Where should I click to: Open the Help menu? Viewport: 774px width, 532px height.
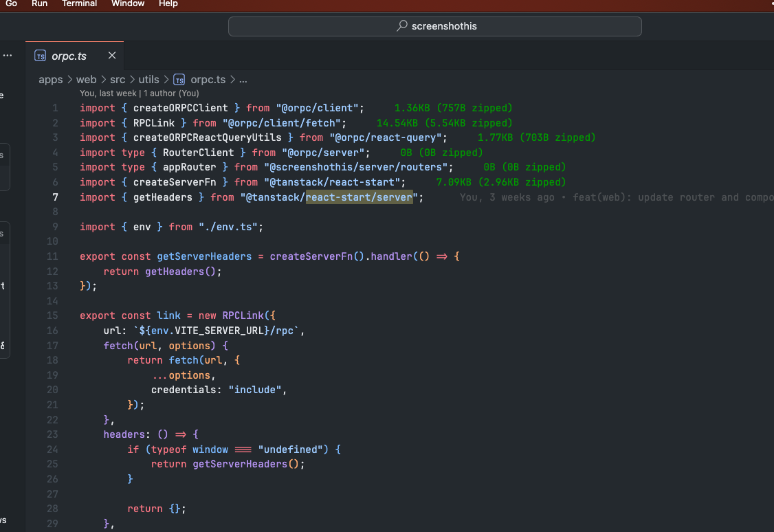coord(168,3)
